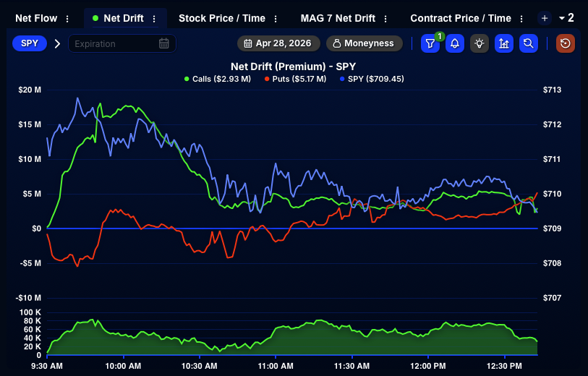The image size is (588, 376).
Task: Click the 100 K volume axis label
Action: (30, 312)
